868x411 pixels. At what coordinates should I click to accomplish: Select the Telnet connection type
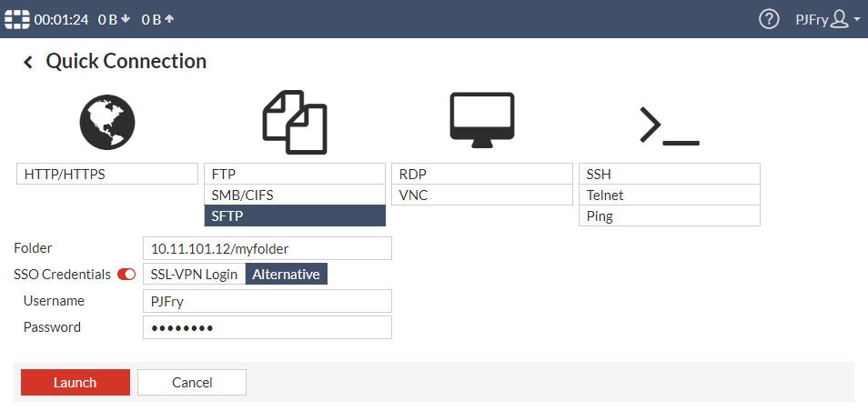coord(670,195)
